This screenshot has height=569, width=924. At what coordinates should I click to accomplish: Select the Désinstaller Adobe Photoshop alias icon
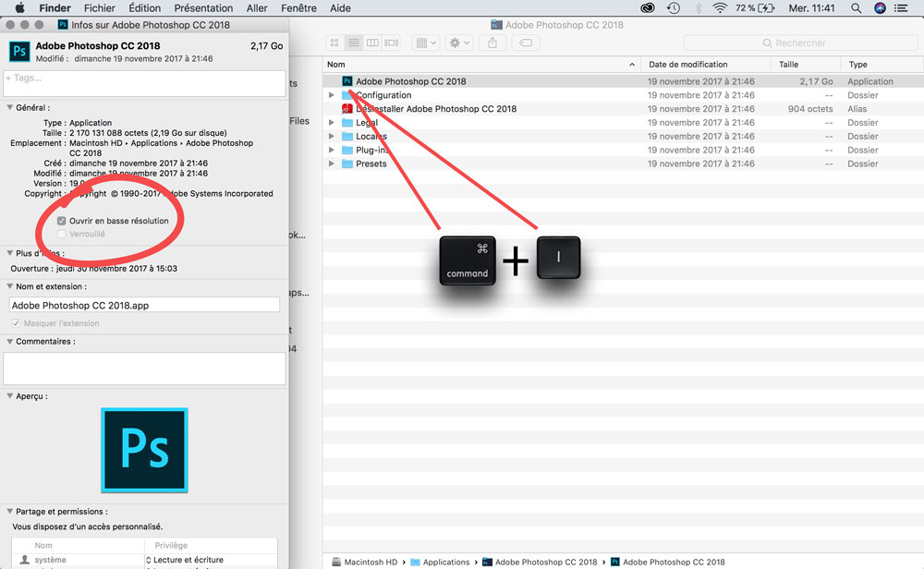pyautogui.click(x=347, y=109)
